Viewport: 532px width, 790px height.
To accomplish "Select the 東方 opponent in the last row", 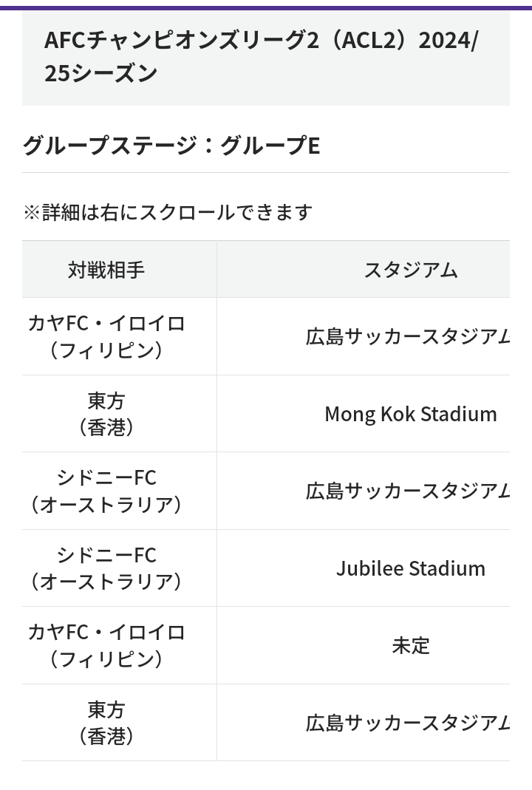I will pyautogui.click(x=106, y=709).
